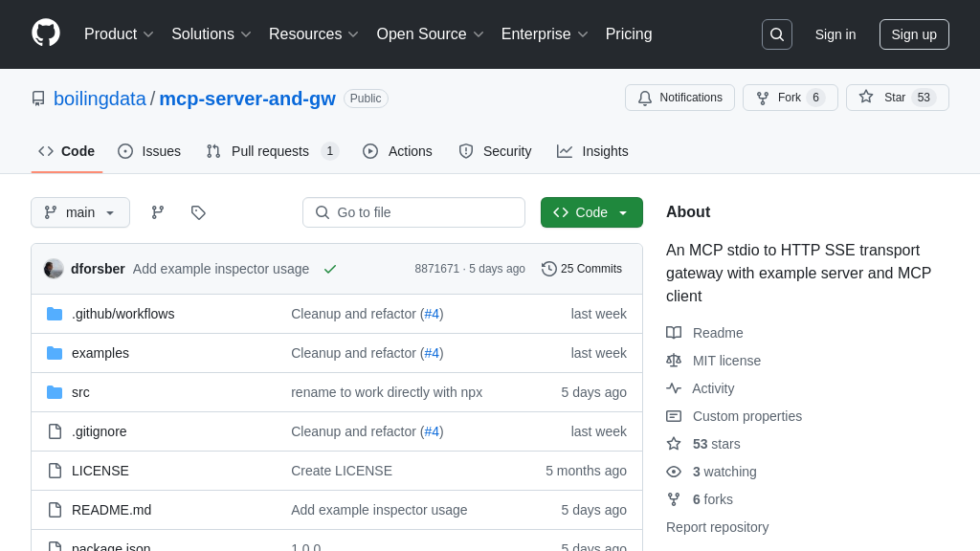Click the branches icon next to main
The image size is (980, 551).
[158, 212]
